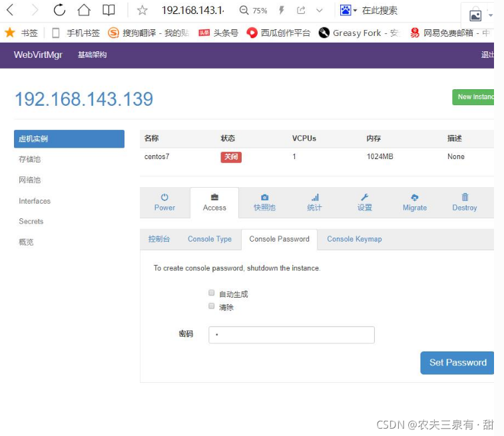This screenshot has width=504, height=436.
Task: Click the address bar URL 192.168.143.1
Action: [x=193, y=11]
